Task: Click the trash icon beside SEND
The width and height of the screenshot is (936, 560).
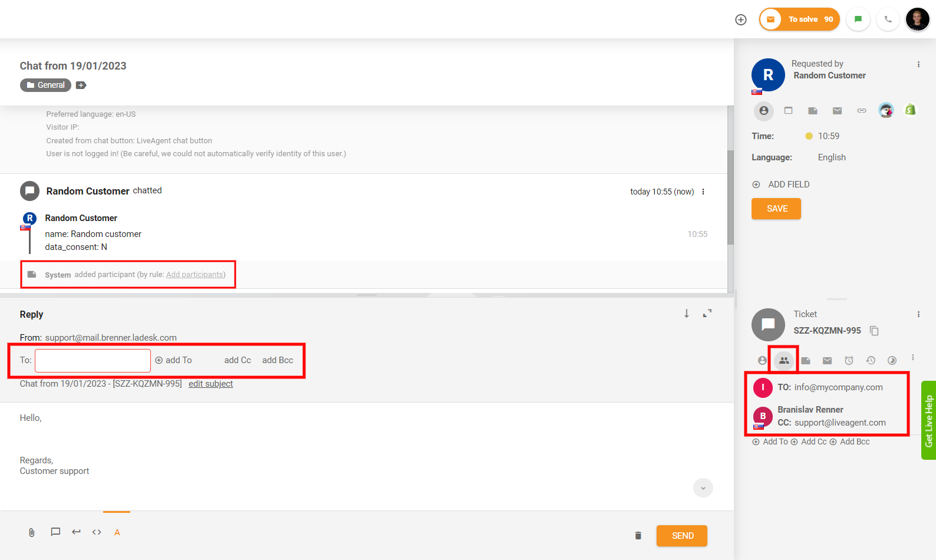Action: 638,536
